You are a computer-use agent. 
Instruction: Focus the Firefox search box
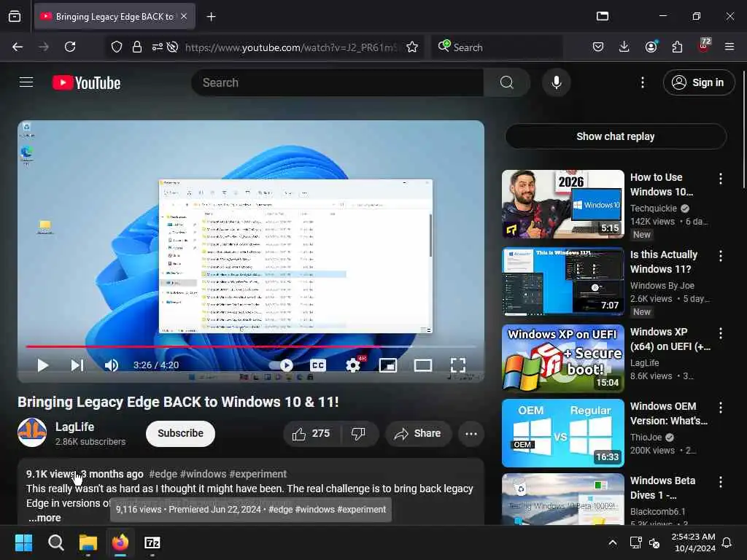tap(497, 47)
